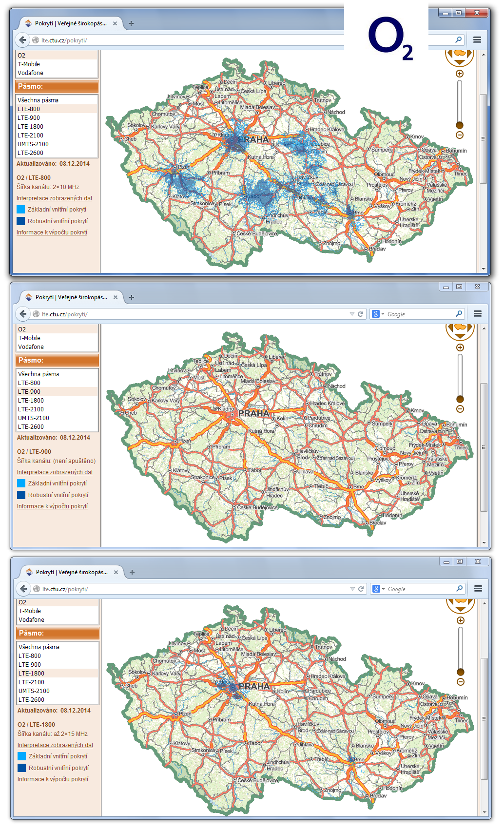This screenshot has height=830, width=504.
Task: Select O2 operator in the bottom window
Action: coord(58,602)
